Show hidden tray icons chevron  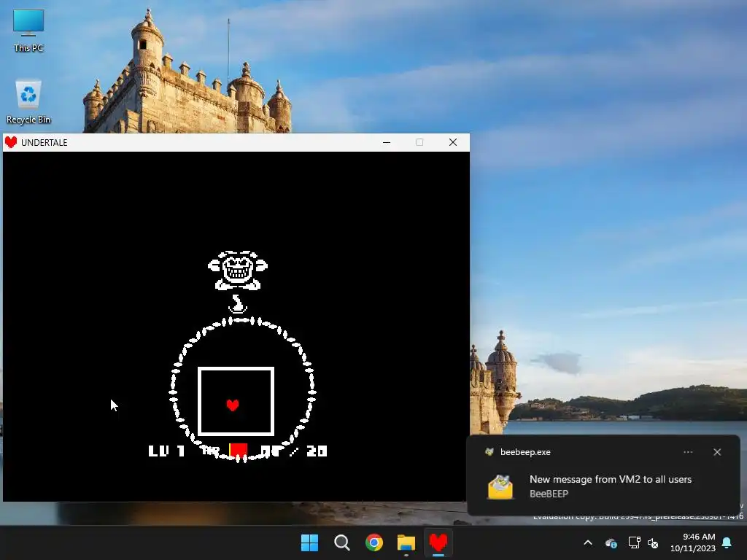pos(588,542)
